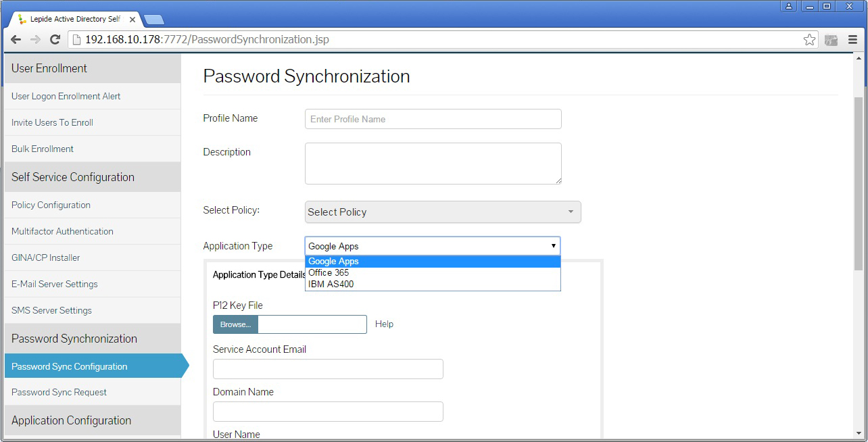Open the Select Policy dropdown
The image size is (868, 442).
442,212
